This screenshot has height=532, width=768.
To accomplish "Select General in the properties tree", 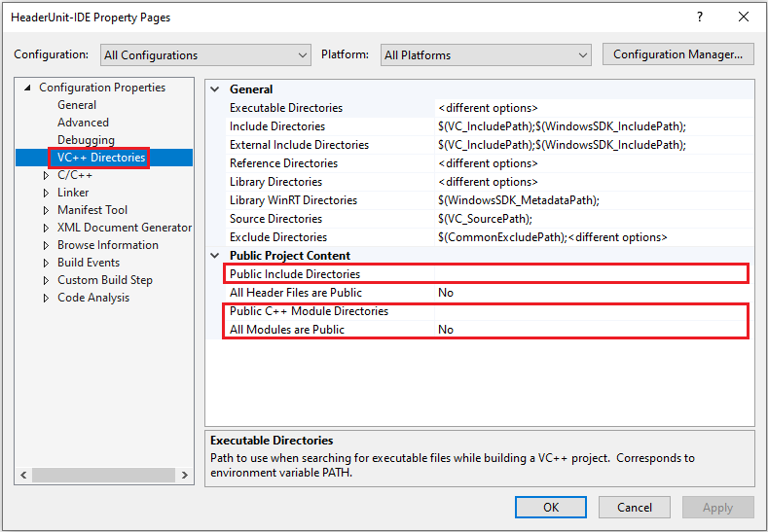I will click(x=77, y=105).
